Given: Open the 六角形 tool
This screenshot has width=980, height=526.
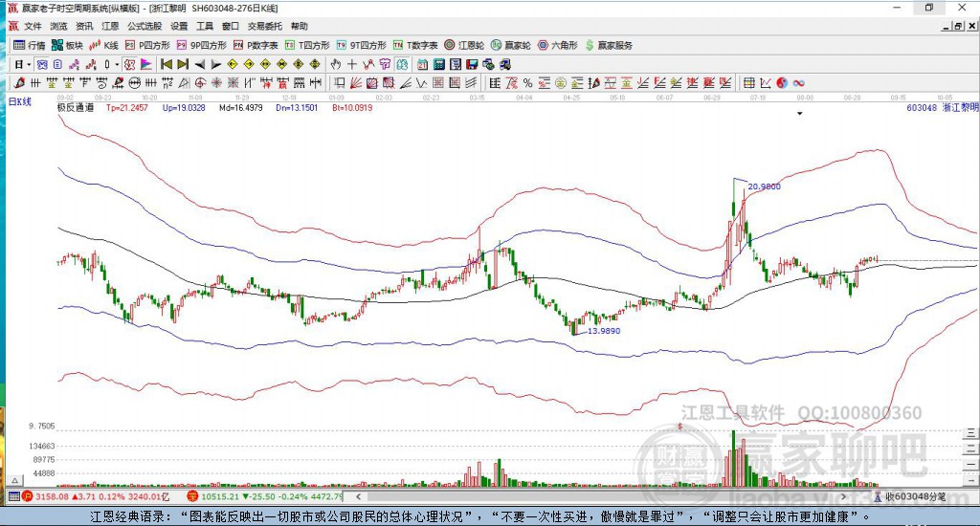Looking at the screenshot, I should (558, 45).
